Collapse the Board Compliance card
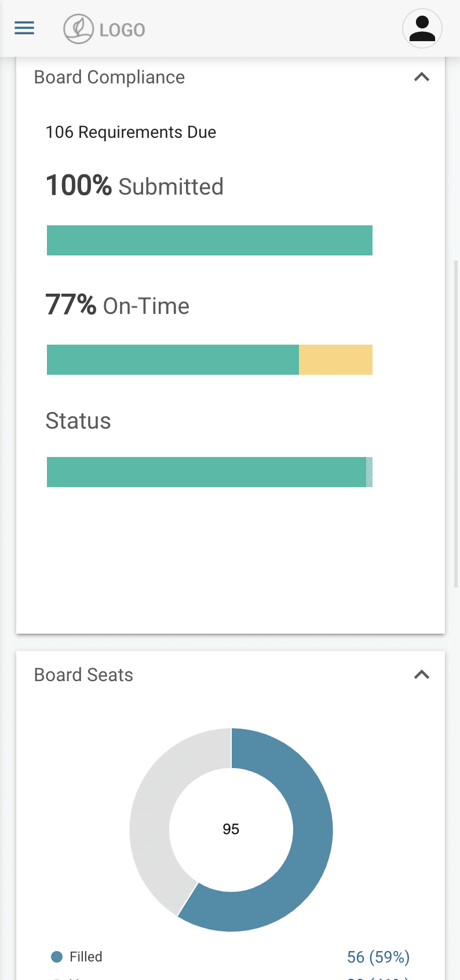 [x=422, y=77]
